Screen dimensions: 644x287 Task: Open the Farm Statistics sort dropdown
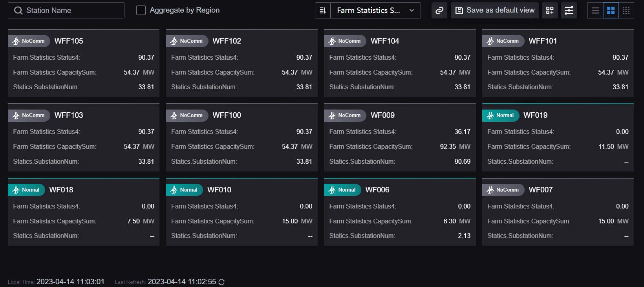[x=368, y=11]
